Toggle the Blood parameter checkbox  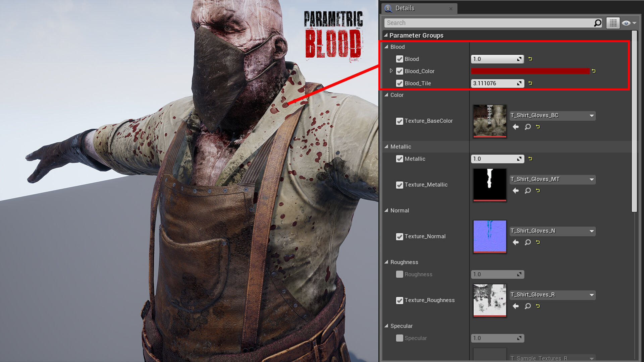click(399, 59)
